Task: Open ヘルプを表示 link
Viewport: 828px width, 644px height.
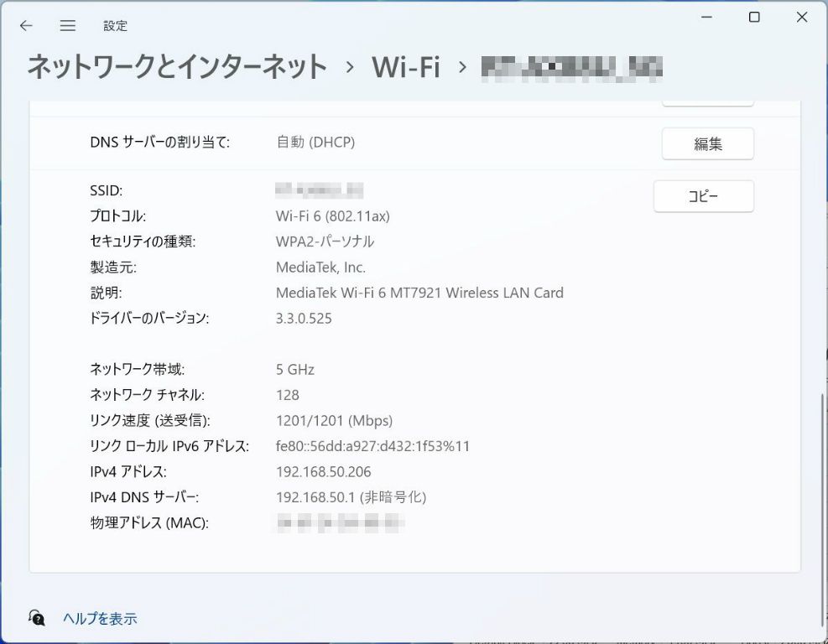Action: pos(100,618)
